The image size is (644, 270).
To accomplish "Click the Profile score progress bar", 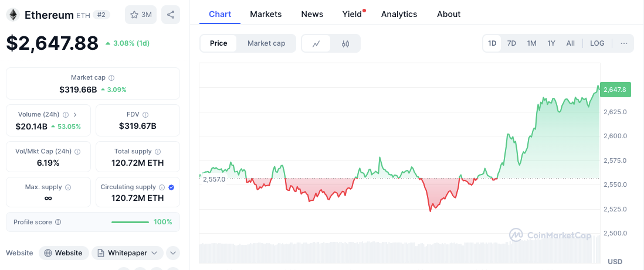I will coord(130,222).
